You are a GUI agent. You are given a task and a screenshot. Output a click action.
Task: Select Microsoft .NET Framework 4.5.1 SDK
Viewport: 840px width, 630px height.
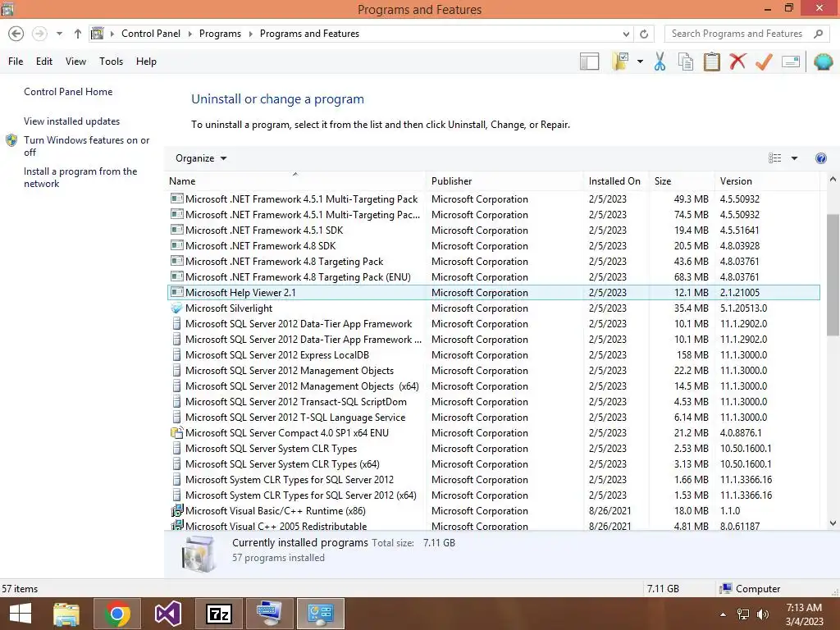(493, 231)
